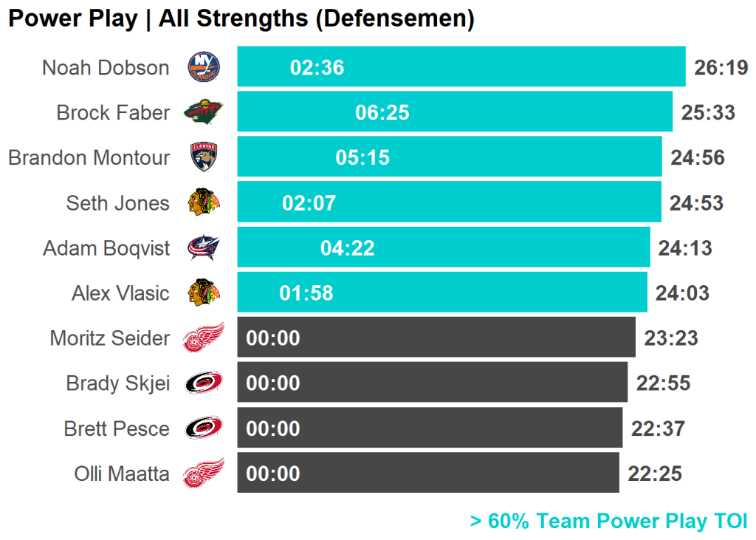Click the '> 60% Team Power Play TOI' legend
Image resolution: width=756 pixels, height=540 pixels.
point(608,522)
